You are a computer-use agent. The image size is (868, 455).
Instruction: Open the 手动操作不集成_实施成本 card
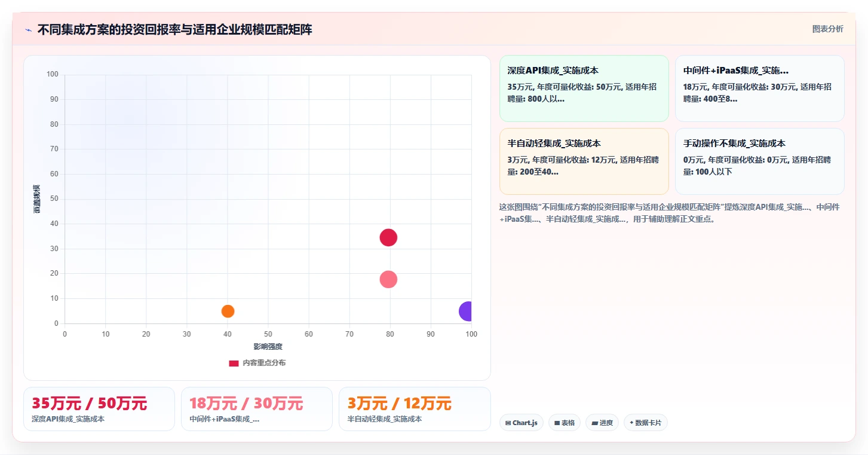click(x=759, y=161)
